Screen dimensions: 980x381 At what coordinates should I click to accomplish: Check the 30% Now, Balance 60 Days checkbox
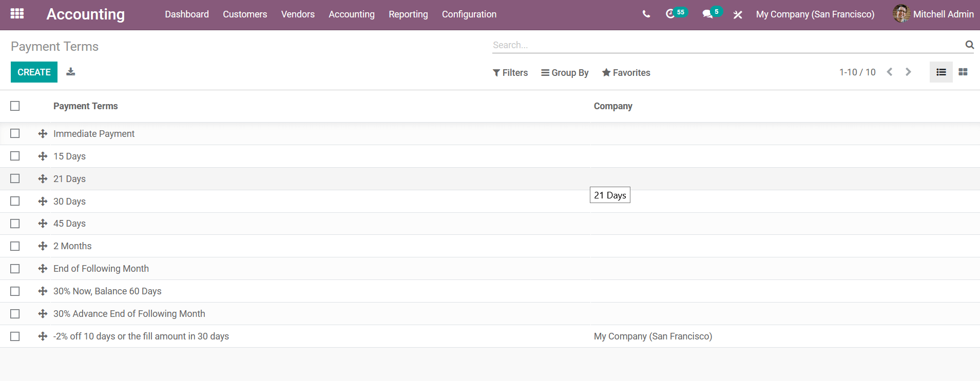[x=15, y=291]
